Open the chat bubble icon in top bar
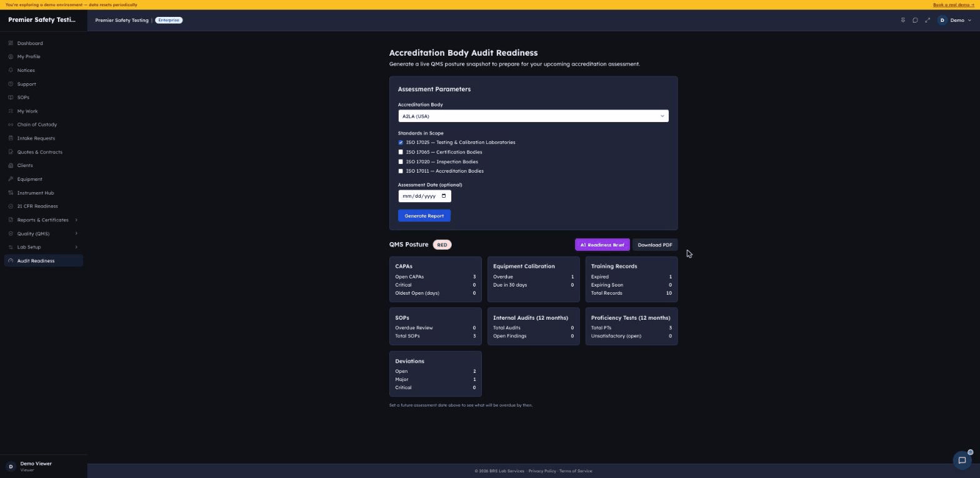 pos(915,20)
